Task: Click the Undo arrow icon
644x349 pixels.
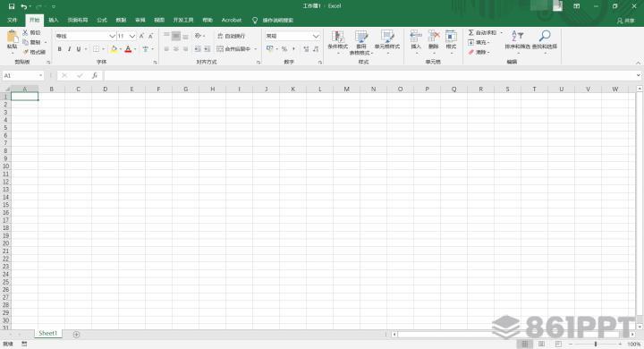Action: (x=24, y=6)
